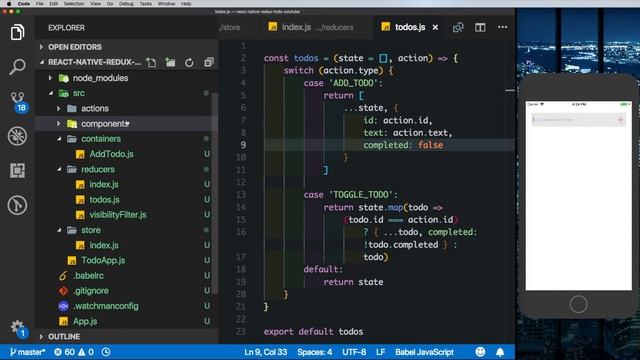
Task: Open Source Control view with 18 changes
Action: 18,102
